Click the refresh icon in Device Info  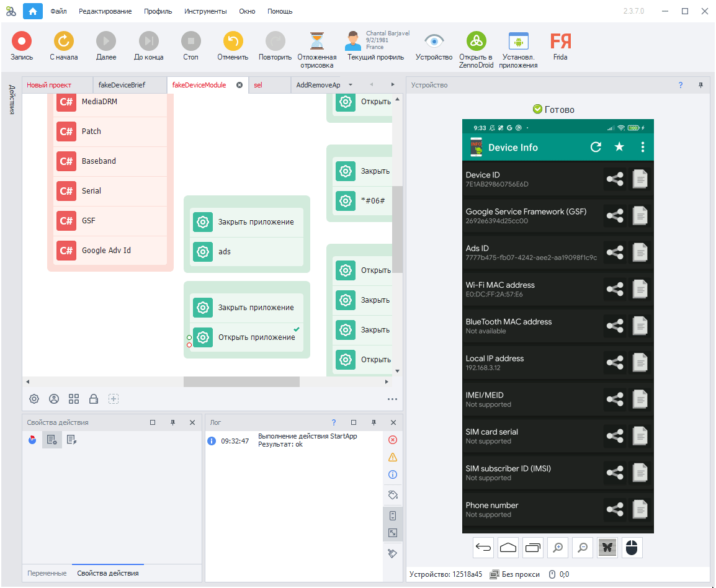tap(596, 147)
